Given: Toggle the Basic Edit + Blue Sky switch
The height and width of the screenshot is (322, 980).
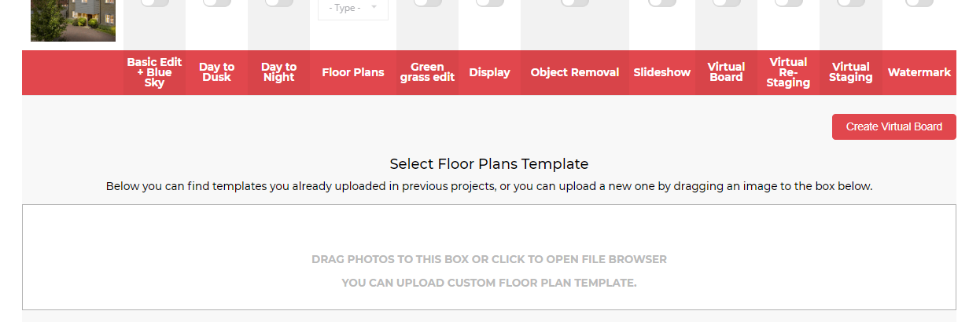Looking at the screenshot, I should 154,2.
